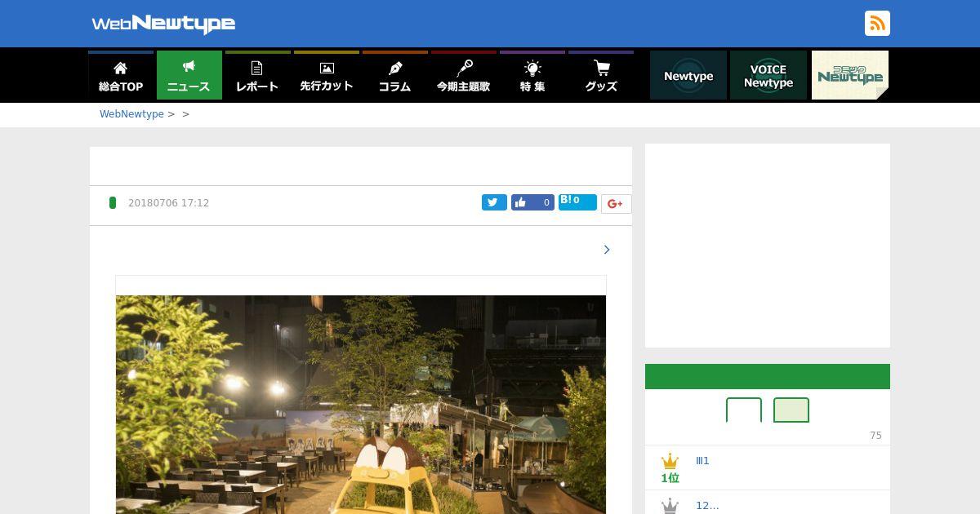Screen dimensions: 980x514
Task: Click the silver crown ranking icon
Action: 670,506
